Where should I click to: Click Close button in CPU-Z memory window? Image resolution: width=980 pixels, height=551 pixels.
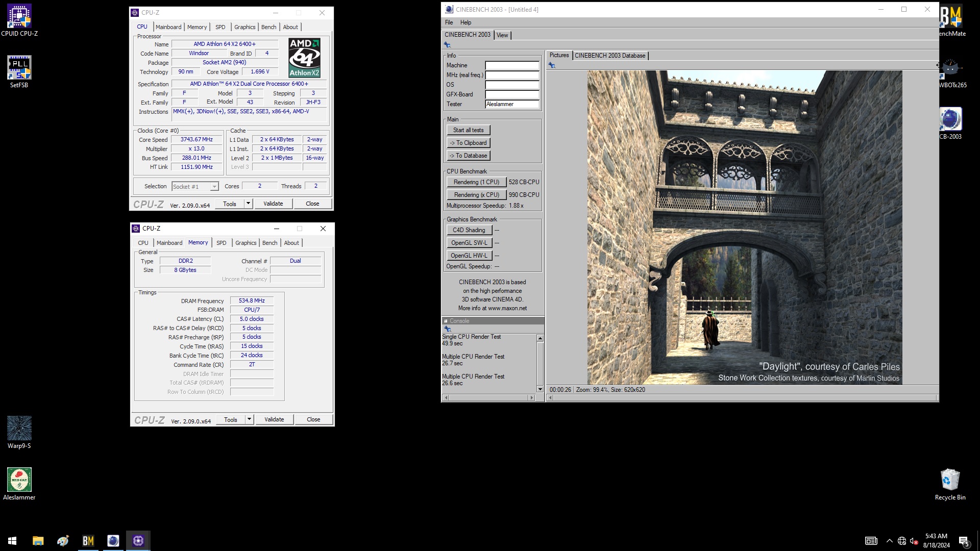[x=313, y=419]
